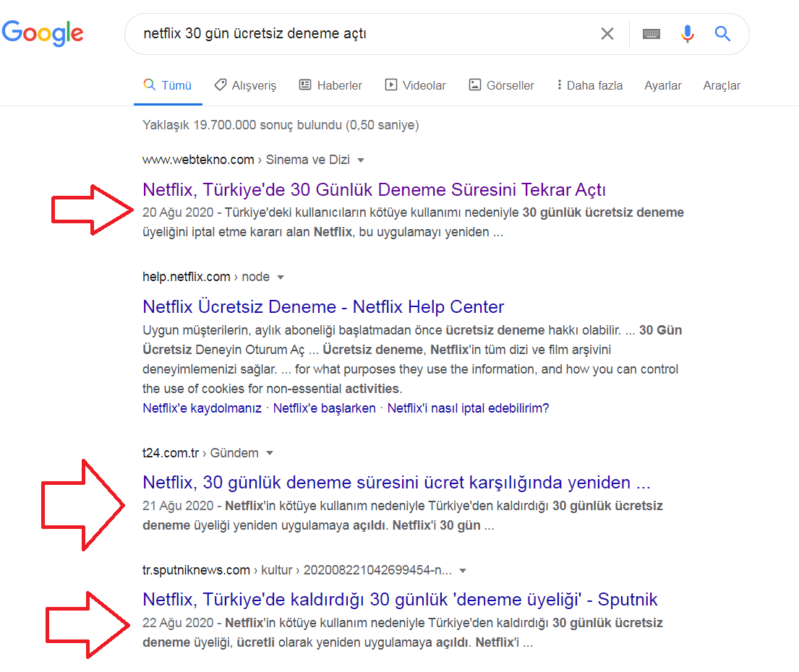Go to the Videolar tab
799x672 pixels.
[x=415, y=85]
